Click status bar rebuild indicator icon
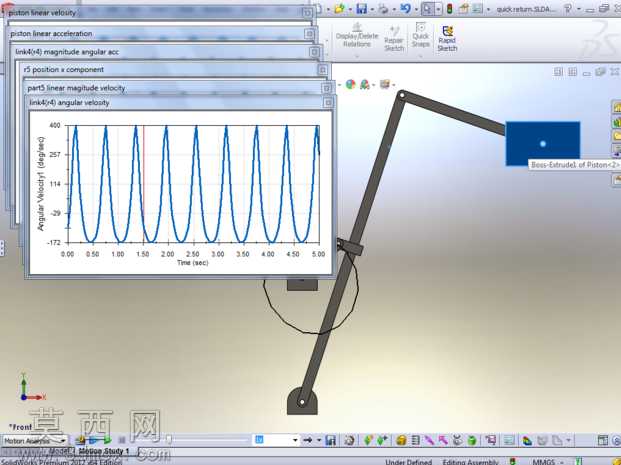The width and height of the screenshot is (621, 465). click(x=513, y=462)
